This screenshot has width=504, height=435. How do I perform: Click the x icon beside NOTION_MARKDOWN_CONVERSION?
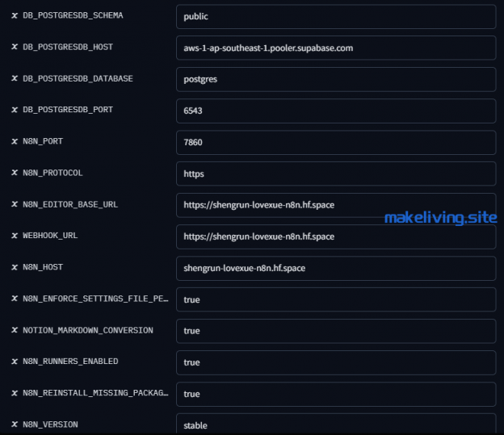pos(15,331)
